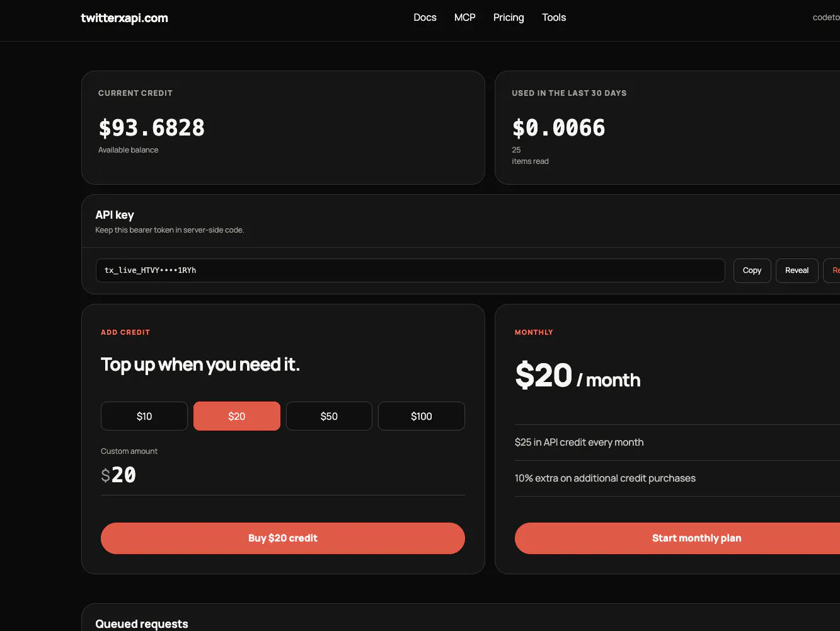Click the 'Queued requests' heading
Image resolution: width=840 pixels, height=631 pixels.
point(142,624)
